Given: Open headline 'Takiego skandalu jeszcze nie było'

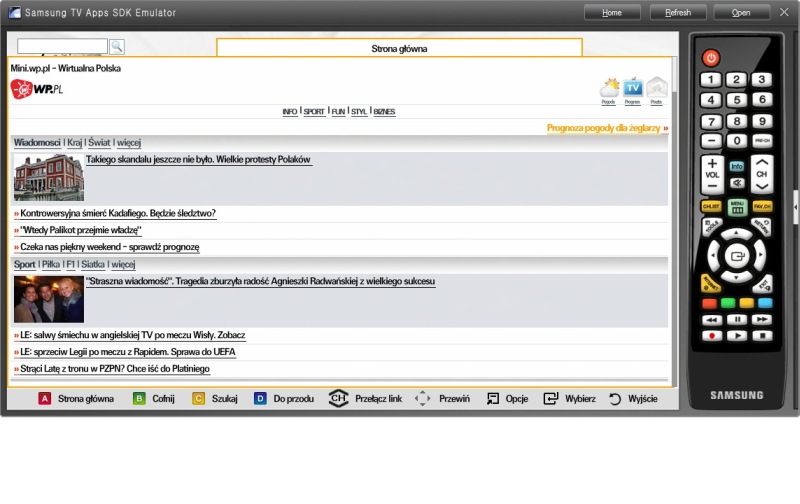Looking at the screenshot, I should point(198,160).
